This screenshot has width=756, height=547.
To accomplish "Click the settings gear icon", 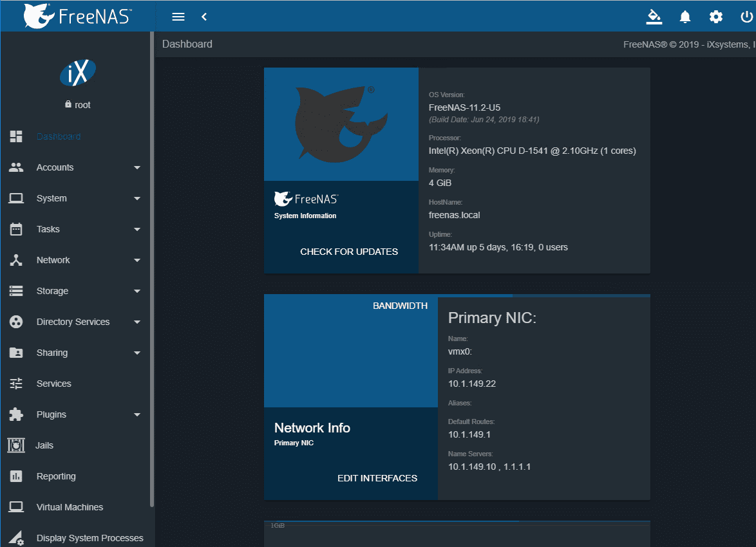I will 716,17.
